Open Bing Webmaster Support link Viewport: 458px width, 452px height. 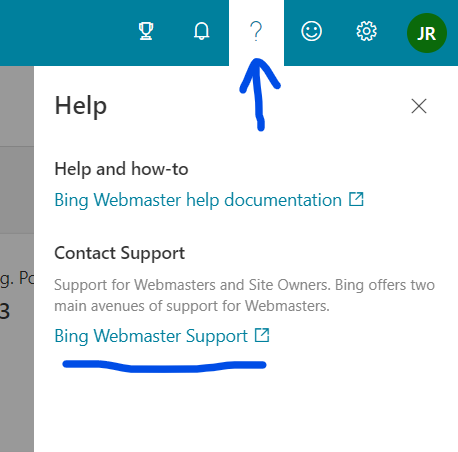click(x=162, y=336)
